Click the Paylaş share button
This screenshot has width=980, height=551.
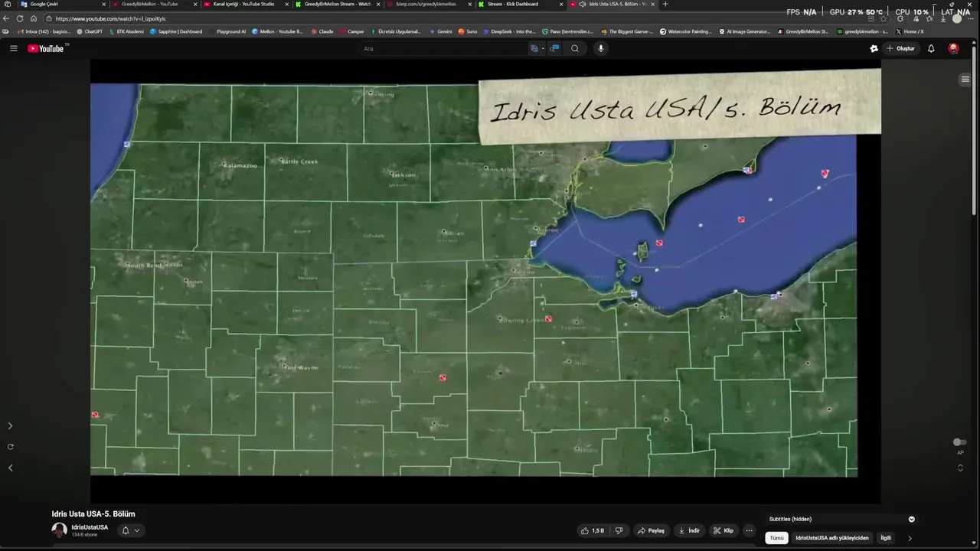tap(651, 530)
